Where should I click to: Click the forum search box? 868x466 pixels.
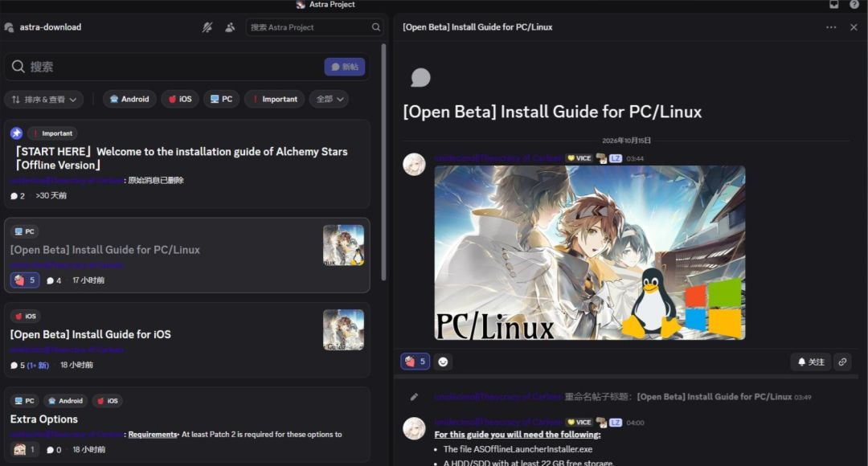(186, 67)
